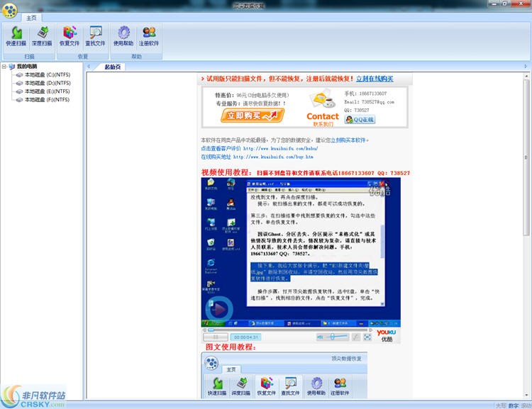Click the video settings icon beside fullscreen
This screenshot has width=532, height=409.
[355, 337]
